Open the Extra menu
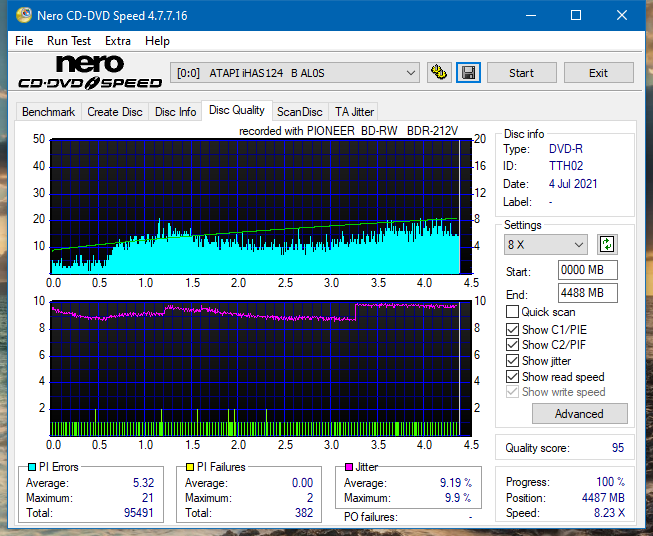The image size is (653, 536). tap(118, 41)
